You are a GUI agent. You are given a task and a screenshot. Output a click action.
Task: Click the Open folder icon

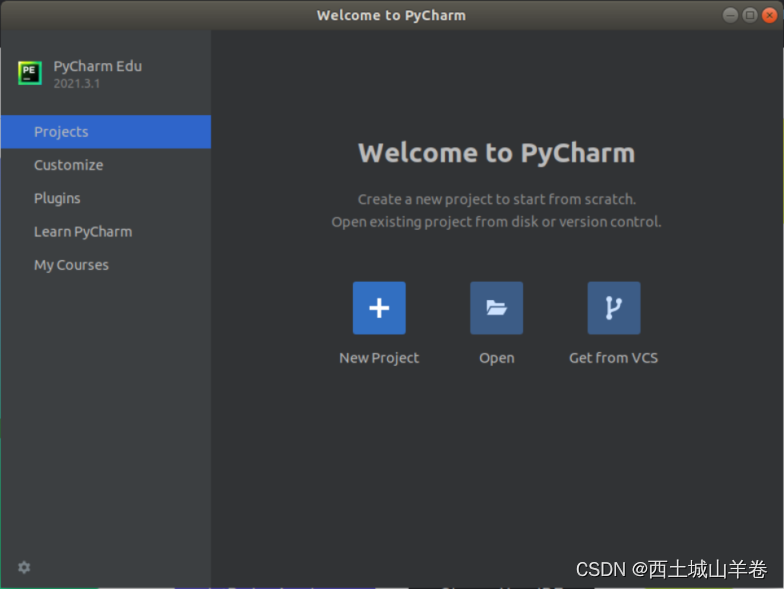(x=496, y=308)
